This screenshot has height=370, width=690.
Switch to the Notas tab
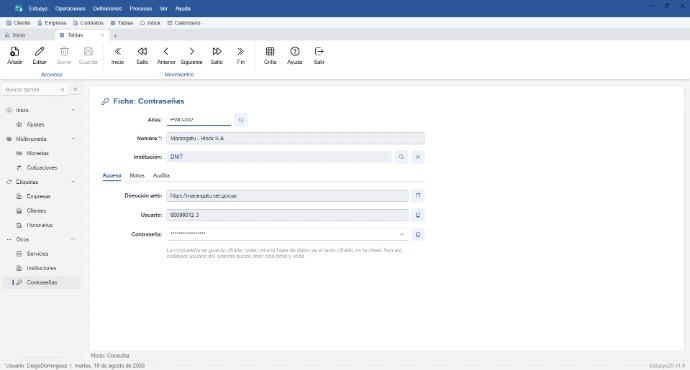tap(137, 176)
